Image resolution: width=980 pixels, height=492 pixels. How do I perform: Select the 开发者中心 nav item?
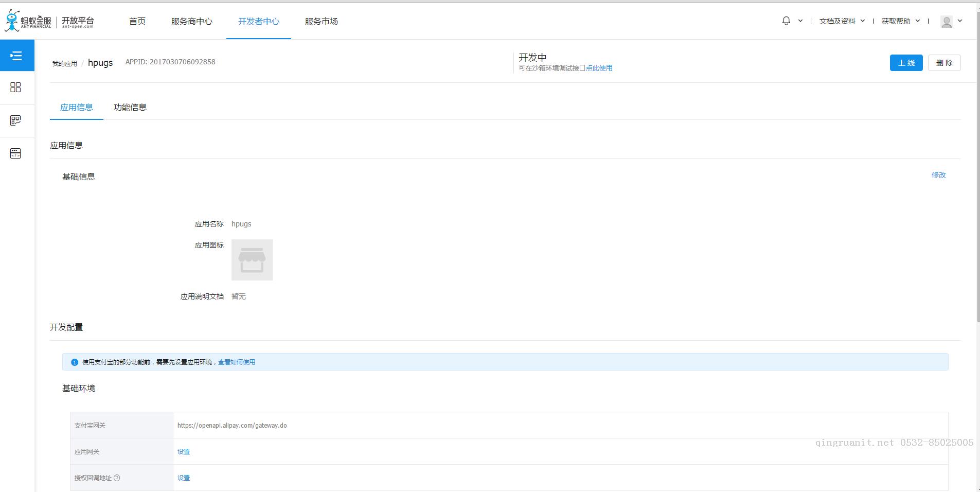tap(259, 21)
